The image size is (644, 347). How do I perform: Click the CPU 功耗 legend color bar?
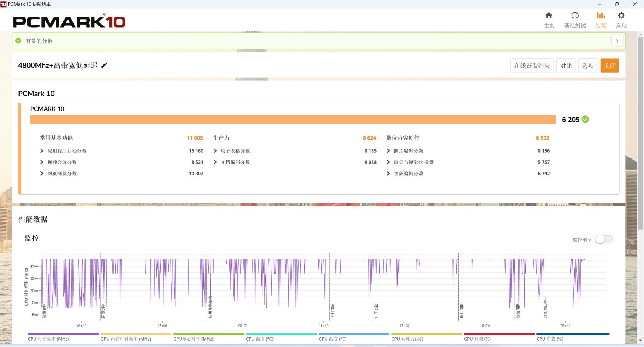click(x=426, y=334)
